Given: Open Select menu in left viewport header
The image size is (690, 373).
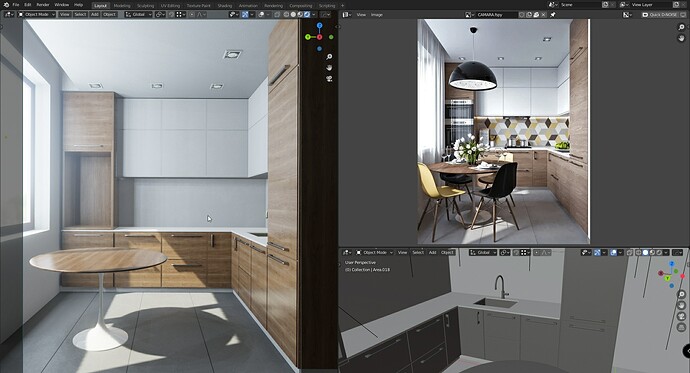Looking at the screenshot, I should (x=80, y=15).
